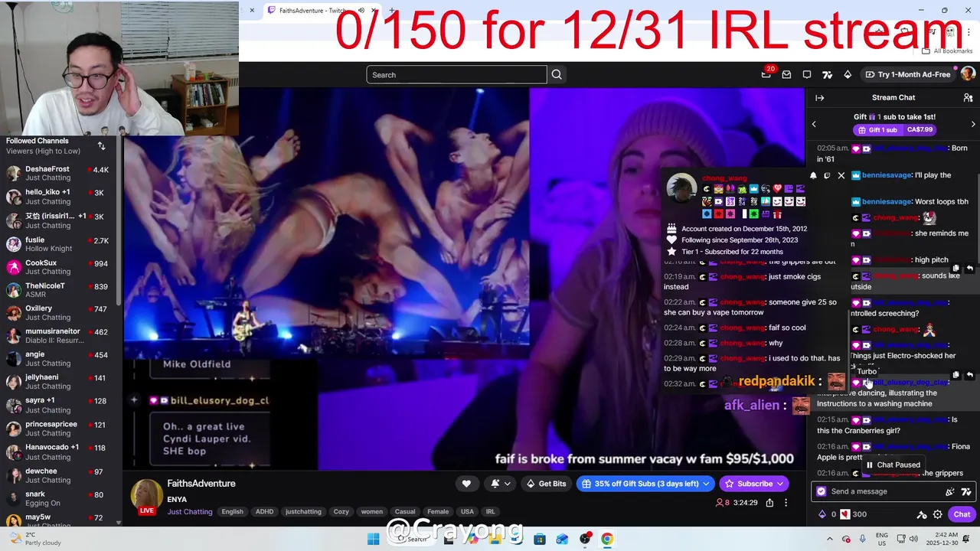Sort Followed Channels list

tap(101, 145)
